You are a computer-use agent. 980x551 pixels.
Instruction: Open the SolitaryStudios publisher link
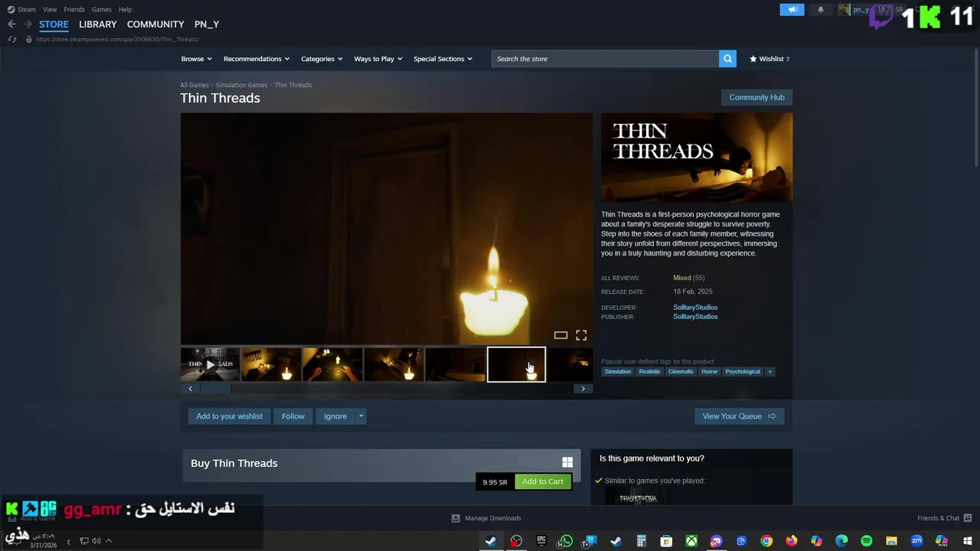[695, 317]
